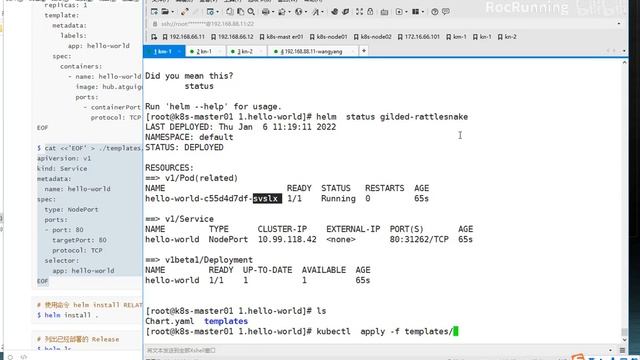Click the tab layout icon
640x360 pixels.
tap(416, 12)
